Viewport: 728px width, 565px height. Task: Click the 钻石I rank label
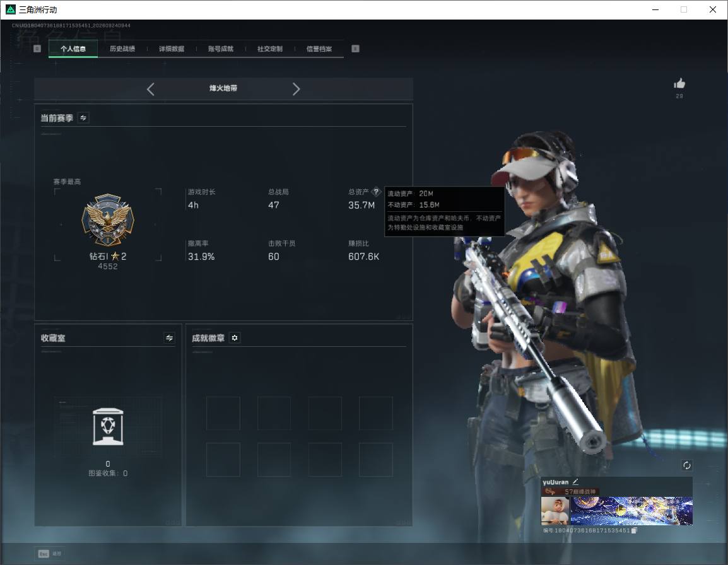[98, 256]
